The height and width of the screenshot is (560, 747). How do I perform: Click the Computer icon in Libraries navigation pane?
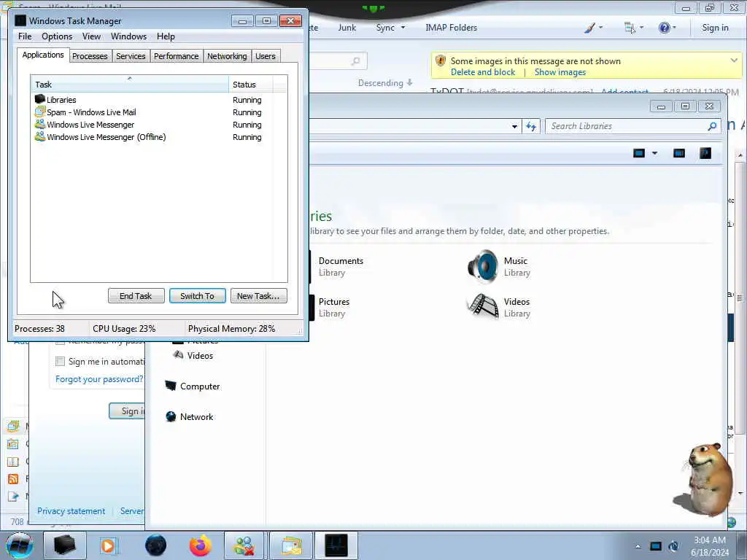(x=171, y=386)
